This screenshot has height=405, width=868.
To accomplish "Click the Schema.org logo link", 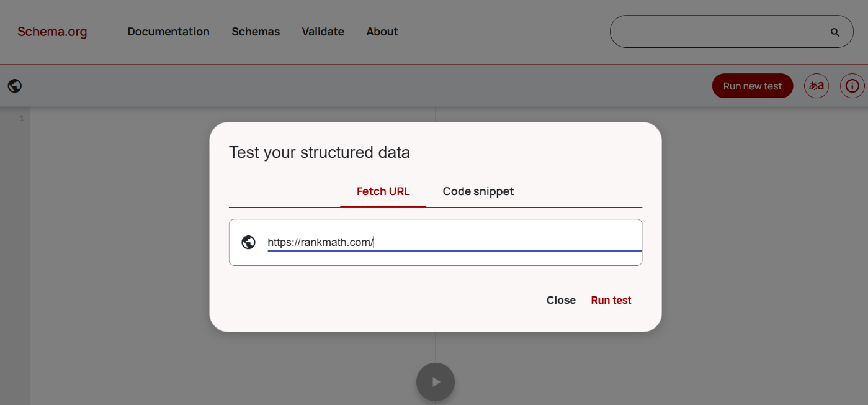I will pos(52,32).
